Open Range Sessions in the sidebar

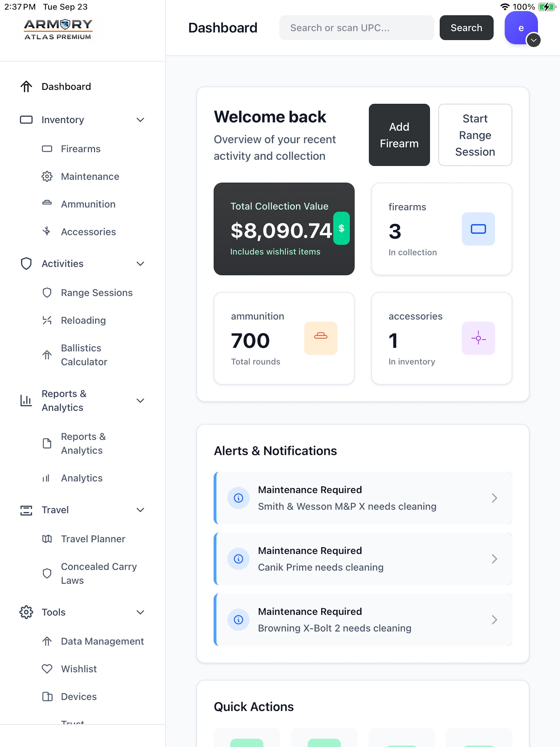point(97,293)
